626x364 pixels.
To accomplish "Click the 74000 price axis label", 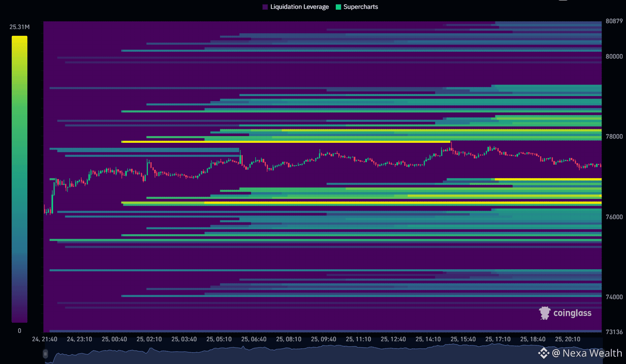I will pos(614,297).
